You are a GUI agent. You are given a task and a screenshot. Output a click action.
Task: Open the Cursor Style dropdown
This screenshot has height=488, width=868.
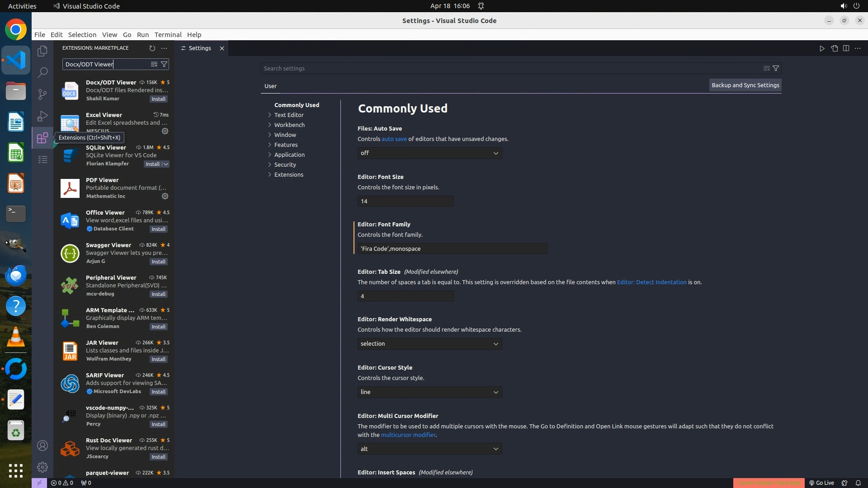(x=429, y=392)
